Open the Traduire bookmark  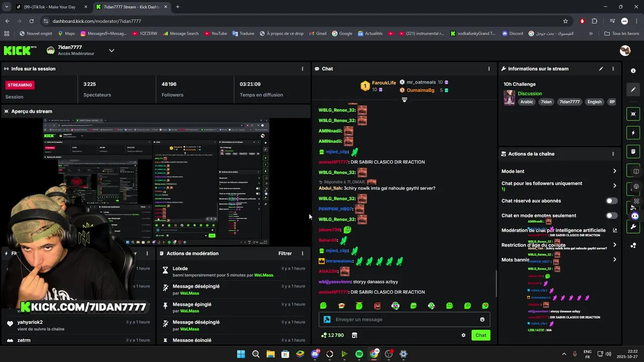(243, 34)
